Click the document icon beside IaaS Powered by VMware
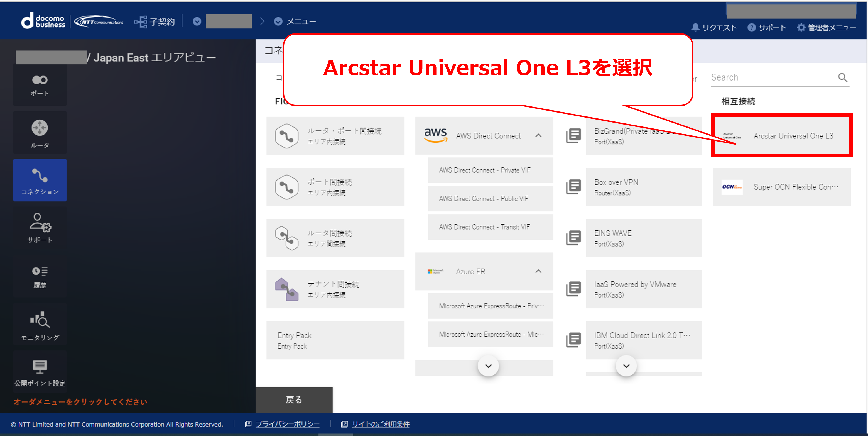 (x=573, y=289)
